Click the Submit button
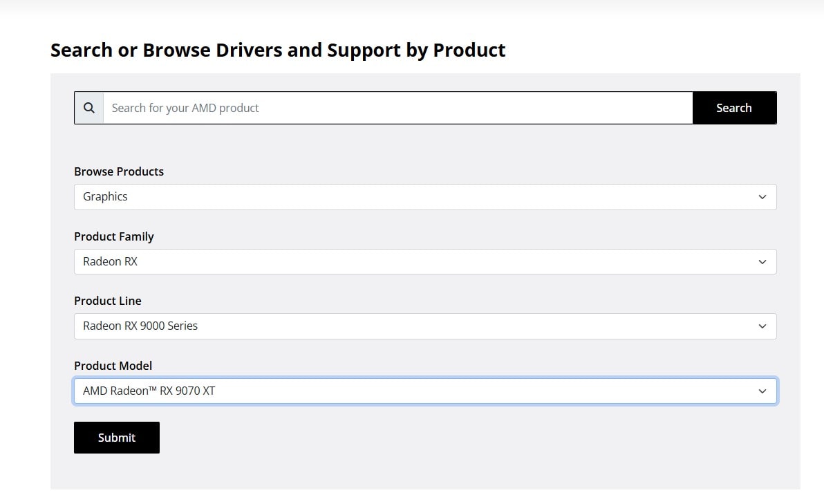The height and width of the screenshot is (504, 824). 117,438
